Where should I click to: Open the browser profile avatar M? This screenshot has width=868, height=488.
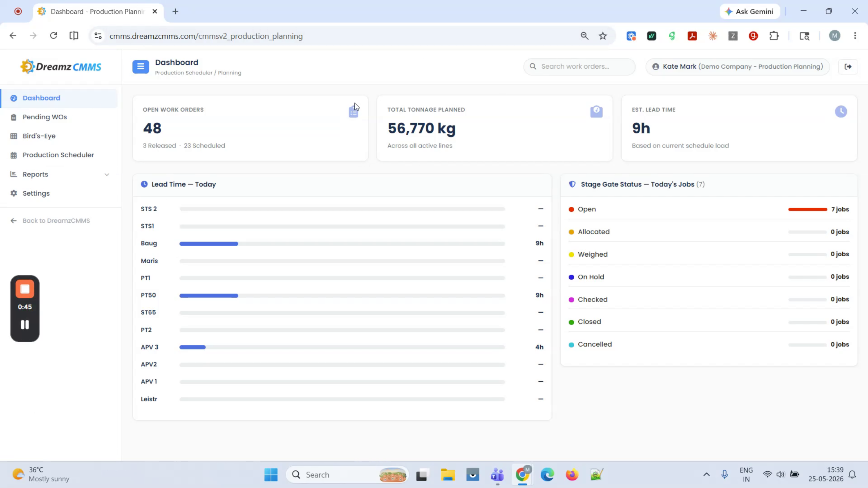click(x=834, y=35)
